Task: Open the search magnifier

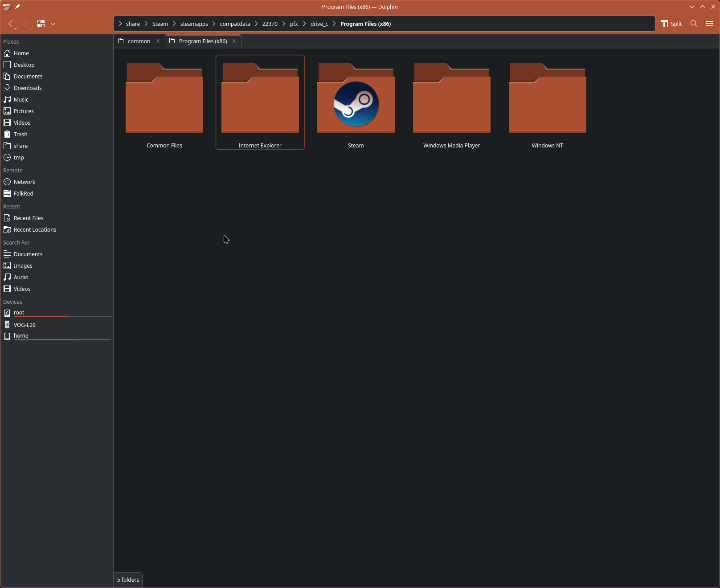Action: pyautogui.click(x=694, y=24)
